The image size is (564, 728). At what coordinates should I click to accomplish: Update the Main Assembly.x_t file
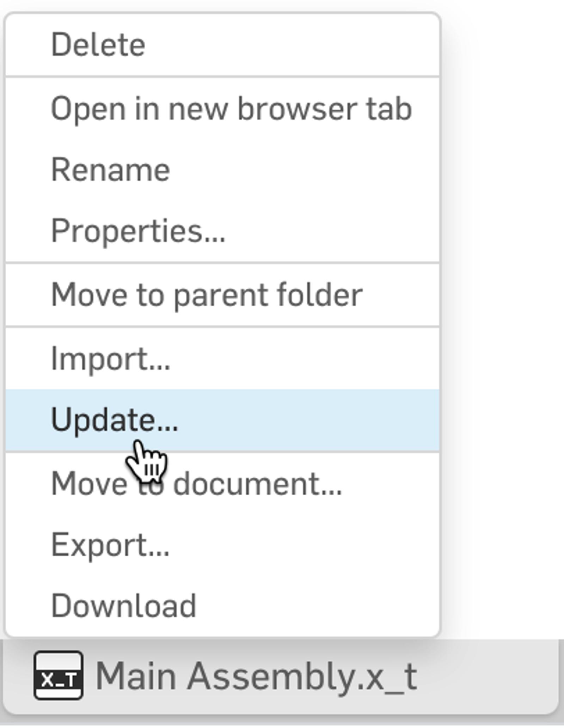click(x=115, y=420)
